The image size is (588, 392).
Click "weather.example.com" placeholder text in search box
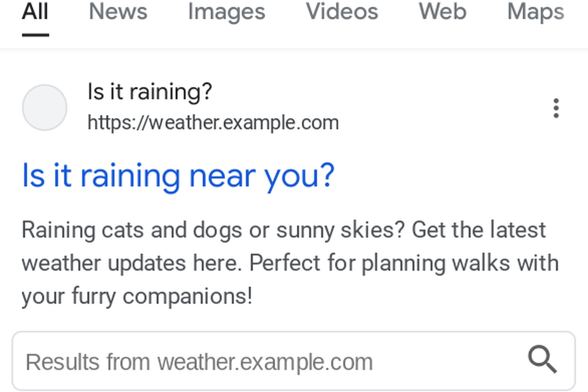(265, 362)
